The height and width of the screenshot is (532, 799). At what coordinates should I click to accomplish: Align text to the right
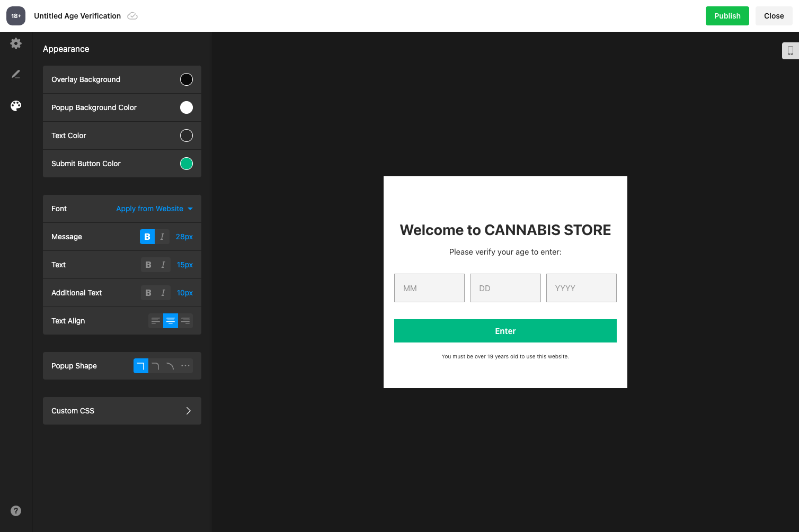(x=185, y=321)
